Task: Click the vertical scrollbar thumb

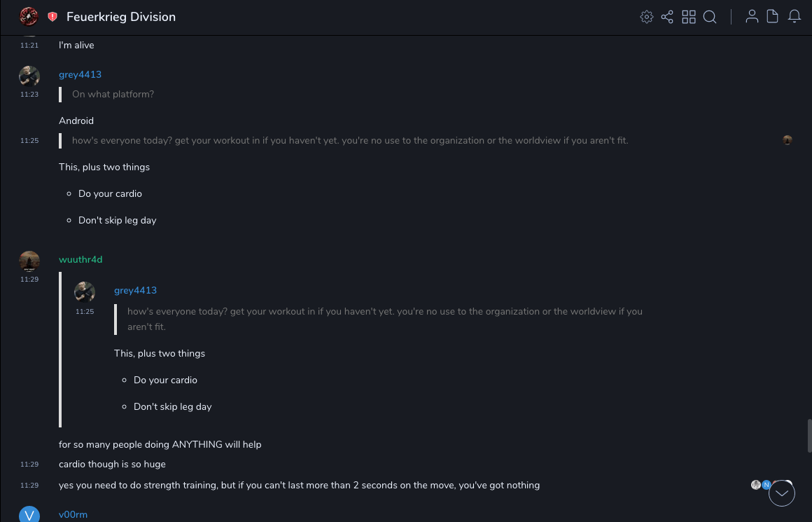Action: (x=809, y=436)
